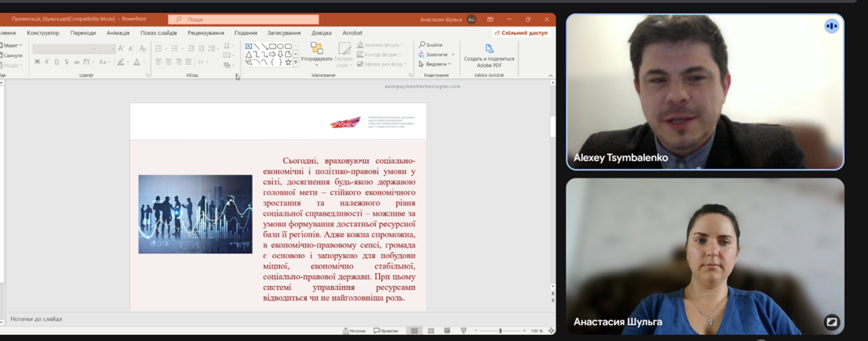The width and height of the screenshot is (868, 341).
Task: Click the АШ account avatar
Action: (x=472, y=20)
